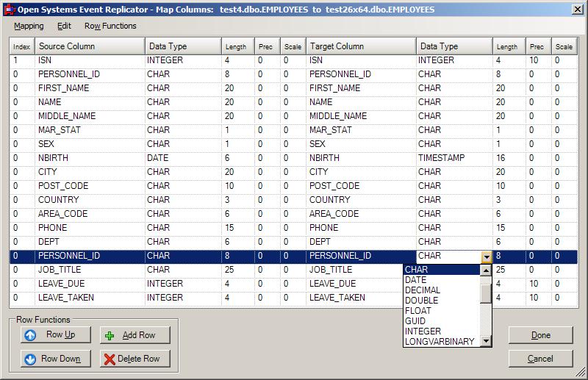The width and height of the screenshot is (588, 380).
Task: Select INTEGER in the data type list
Action: tap(442, 331)
